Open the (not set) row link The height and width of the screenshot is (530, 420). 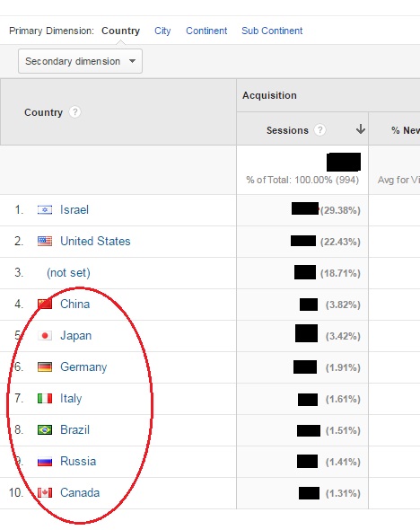68,272
